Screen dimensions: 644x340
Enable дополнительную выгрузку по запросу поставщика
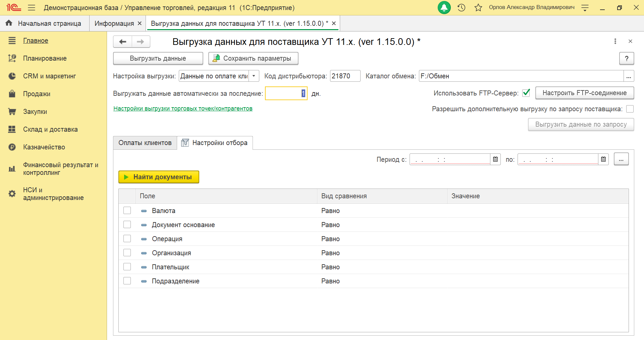pos(630,109)
